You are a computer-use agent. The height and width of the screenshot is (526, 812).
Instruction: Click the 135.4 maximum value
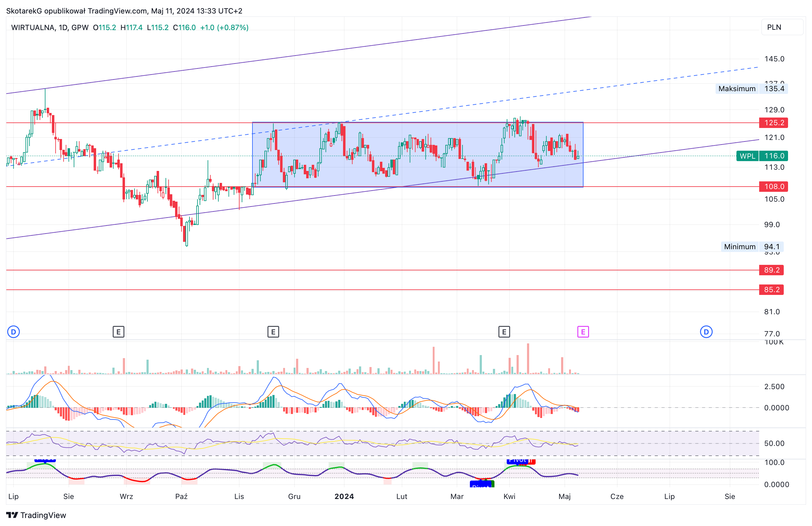click(x=773, y=89)
